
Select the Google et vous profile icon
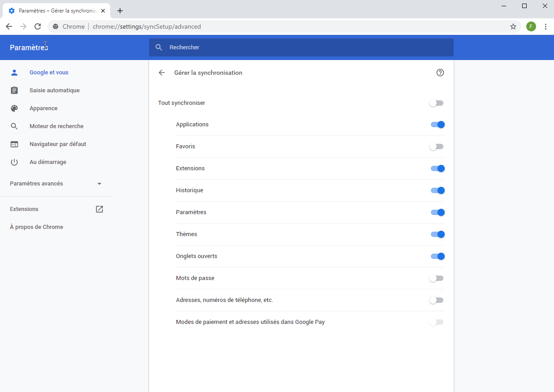coord(14,72)
